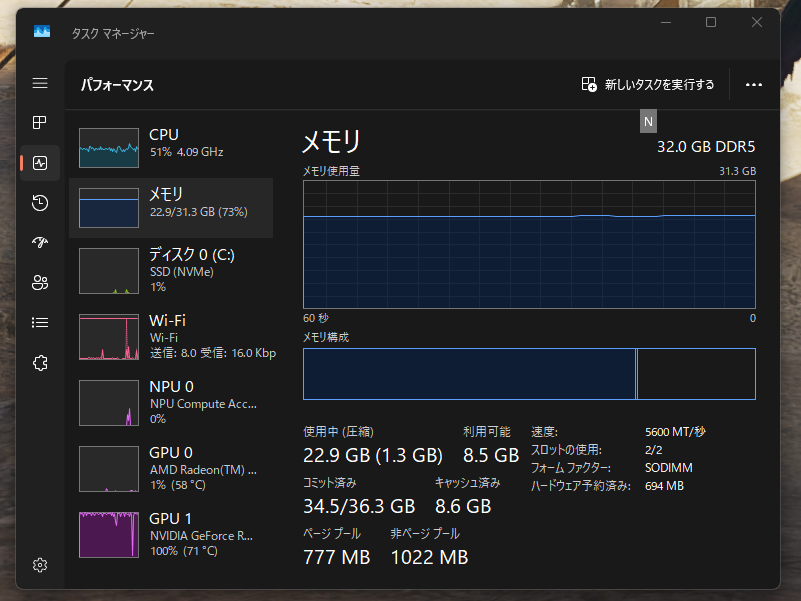Image resolution: width=801 pixels, height=601 pixels.
Task: Click the 送信: 8.0 受信: 16.0 Kbp text
Action: [x=213, y=353]
